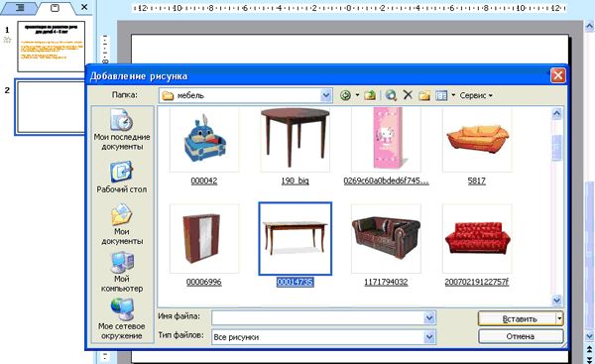Go up one folder level icon

[x=370, y=95]
